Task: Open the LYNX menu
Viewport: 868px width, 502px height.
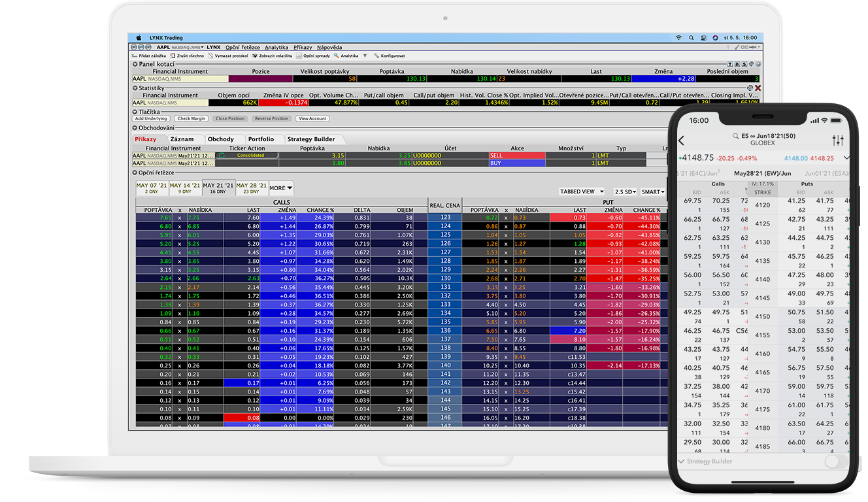Action: pyautogui.click(x=214, y=47)
